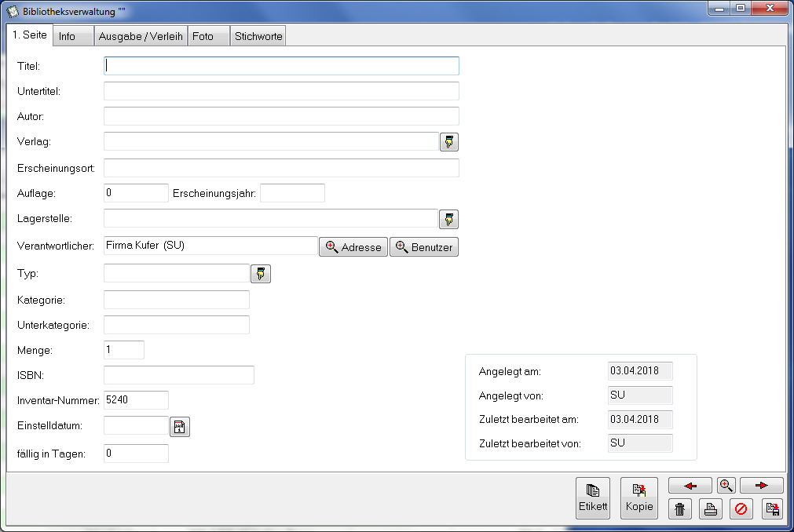Screen dimensions: 794x532
Task: Click the Erscheinungsjahr field
Action: (292, 193)
